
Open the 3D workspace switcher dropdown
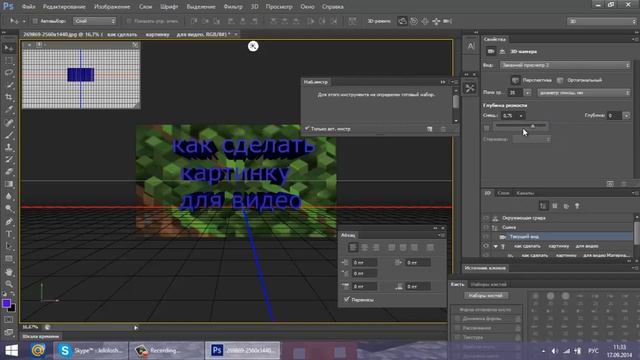[x=602, y=21]
